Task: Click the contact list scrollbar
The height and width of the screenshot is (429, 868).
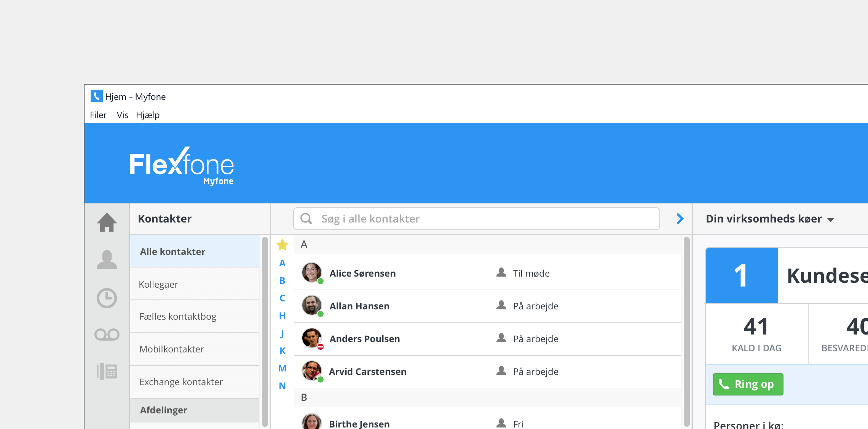Action: pyautogui.click(x=686, y=331)
